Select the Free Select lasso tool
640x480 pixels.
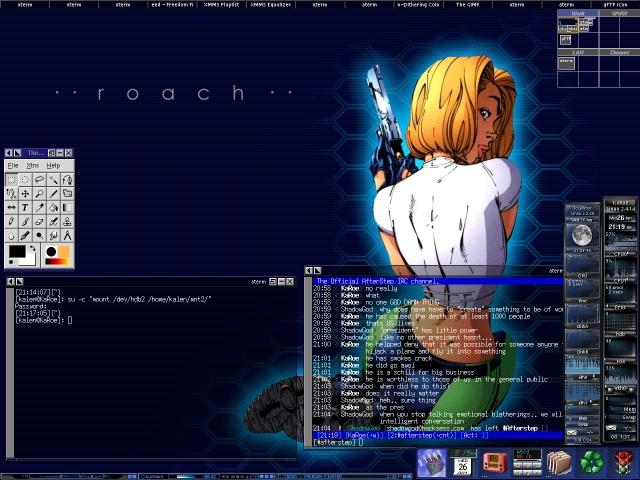pos(39,180)
